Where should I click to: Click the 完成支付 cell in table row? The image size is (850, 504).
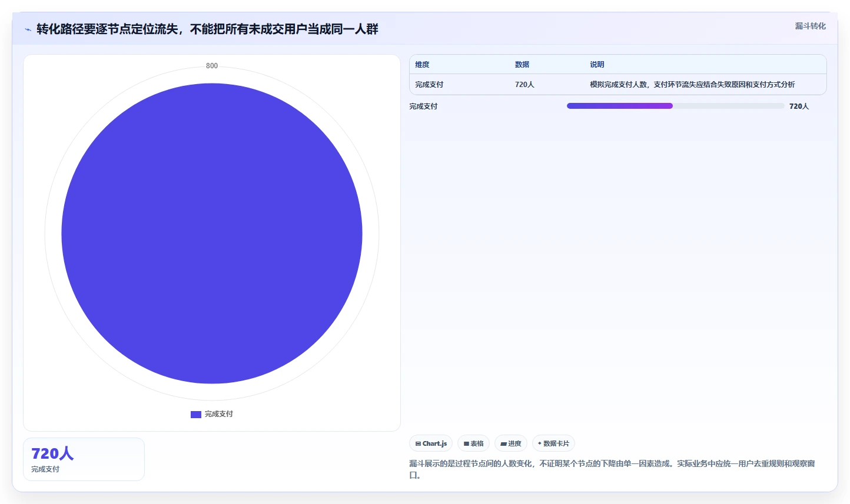click(x=429, y=85)
